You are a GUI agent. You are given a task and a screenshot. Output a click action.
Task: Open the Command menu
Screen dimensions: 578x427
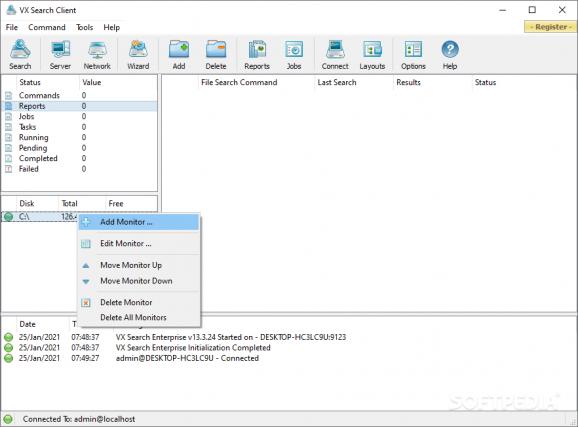point(47,27)
